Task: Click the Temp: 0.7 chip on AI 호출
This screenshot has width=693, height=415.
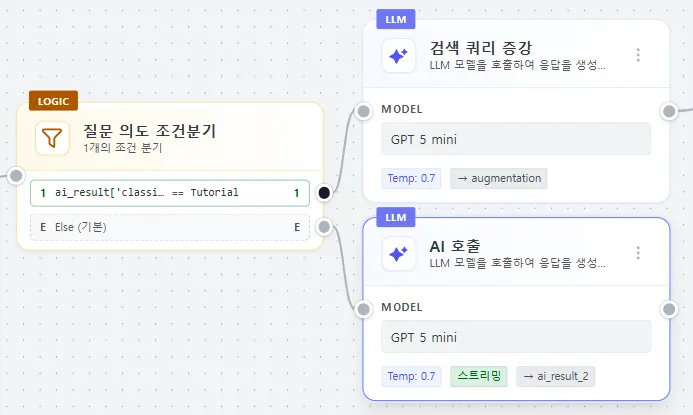Action: 413,376
